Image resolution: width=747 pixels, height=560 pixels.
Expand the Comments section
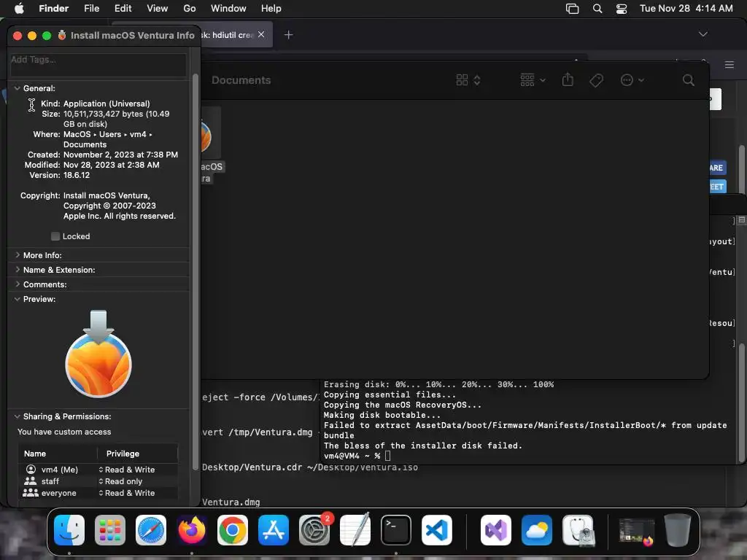18,284
